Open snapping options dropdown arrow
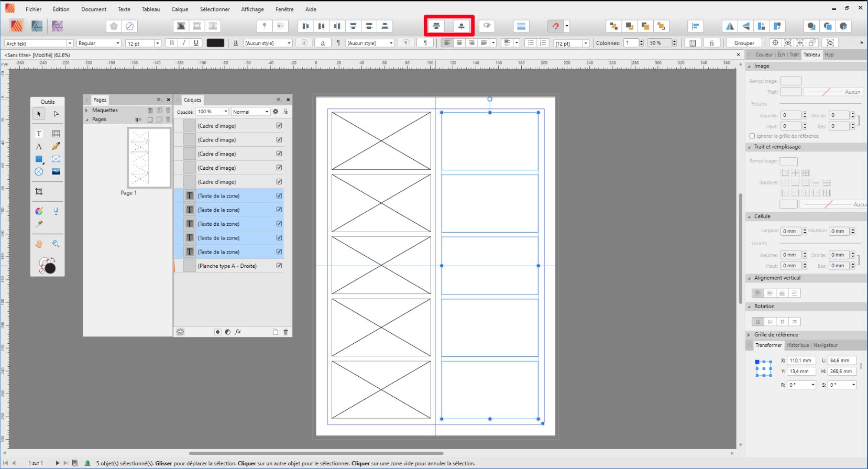The height and width of the screenshot is (469, 868). click(x=567, y=26)
